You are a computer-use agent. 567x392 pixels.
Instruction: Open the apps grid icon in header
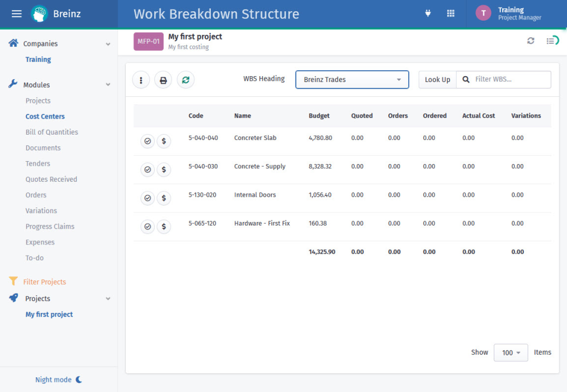(x=451, y=13)
